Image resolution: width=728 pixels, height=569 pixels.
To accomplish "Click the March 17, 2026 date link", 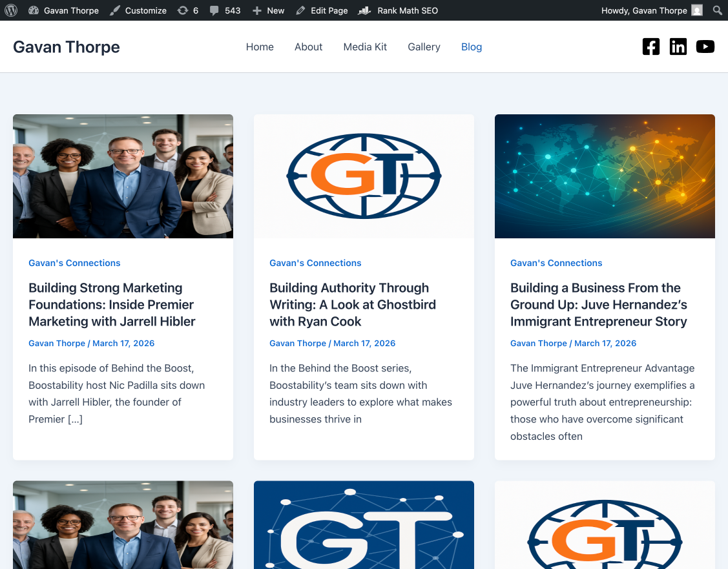I will (123, 343).
